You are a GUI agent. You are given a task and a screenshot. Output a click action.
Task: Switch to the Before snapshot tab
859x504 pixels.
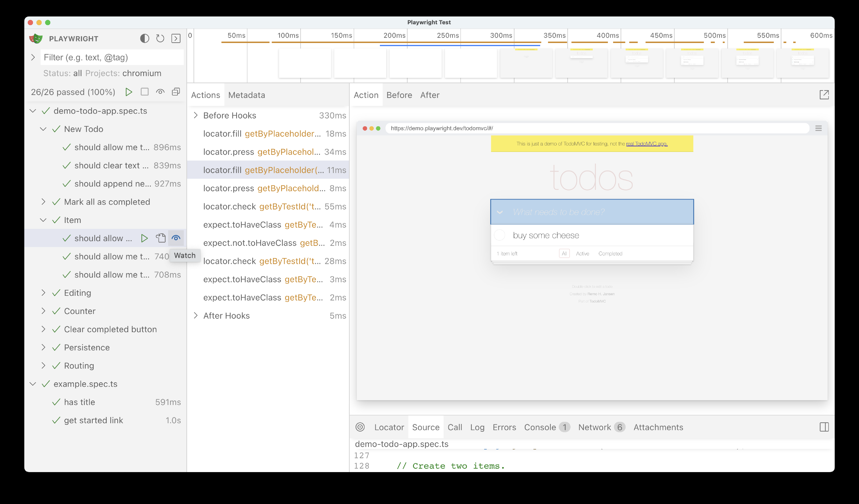point(399,95)
